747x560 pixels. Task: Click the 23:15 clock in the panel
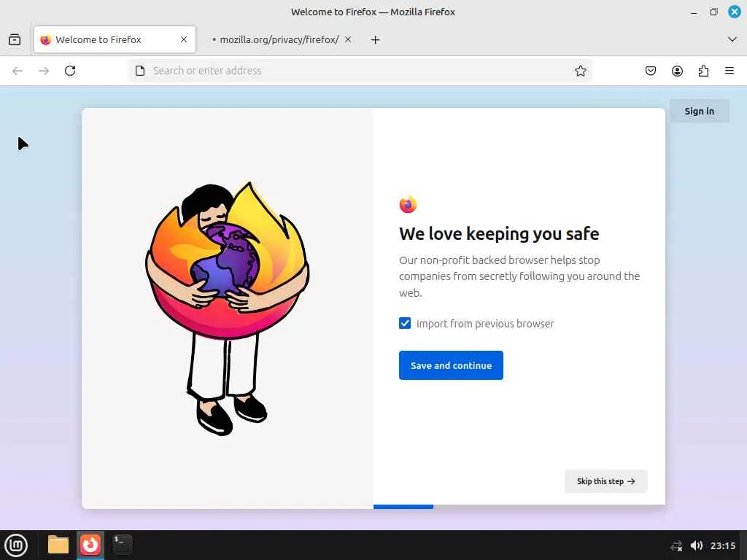click(x=723, y=545)
